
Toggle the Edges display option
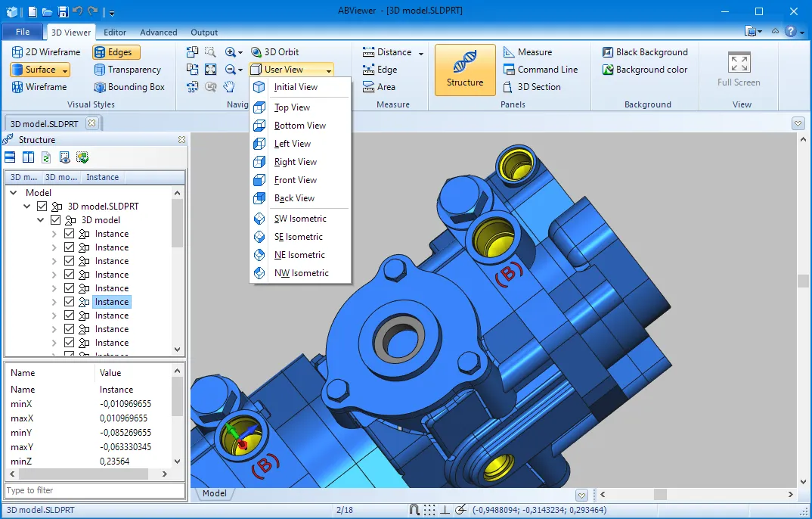point(116,51)
